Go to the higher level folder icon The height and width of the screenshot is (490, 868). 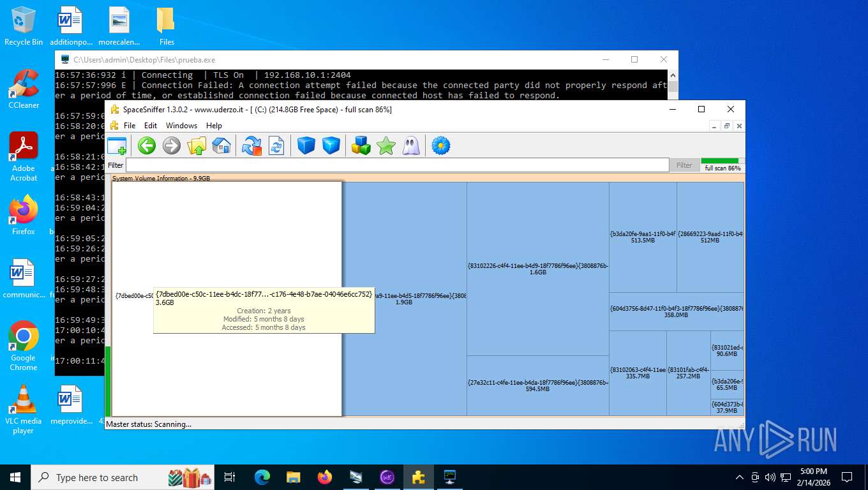pyautogui.click(x=197, y=145)
